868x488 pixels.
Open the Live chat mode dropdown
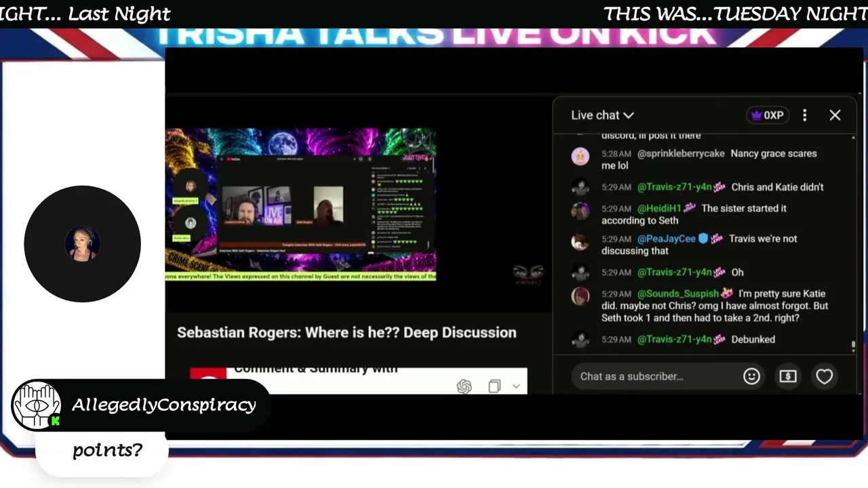[x=602, y=115]
